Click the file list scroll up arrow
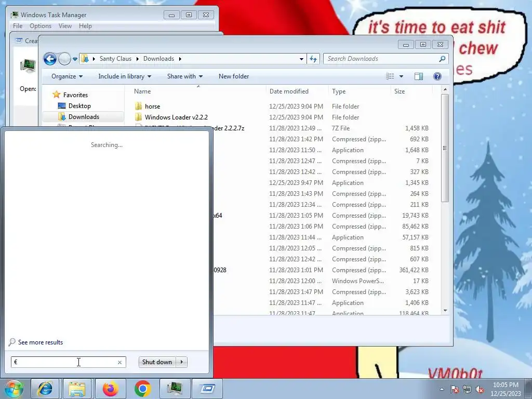Viewport: 532px width, 399px height. click(445, 89)
